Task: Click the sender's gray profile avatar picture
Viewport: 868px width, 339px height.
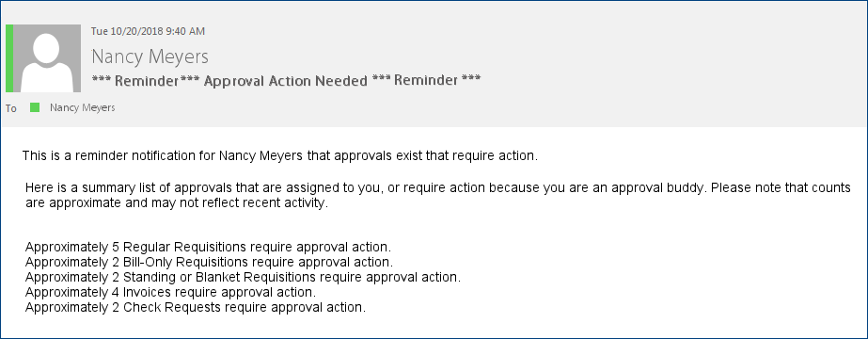Action: pyautogui.click(x=46, y=58)
